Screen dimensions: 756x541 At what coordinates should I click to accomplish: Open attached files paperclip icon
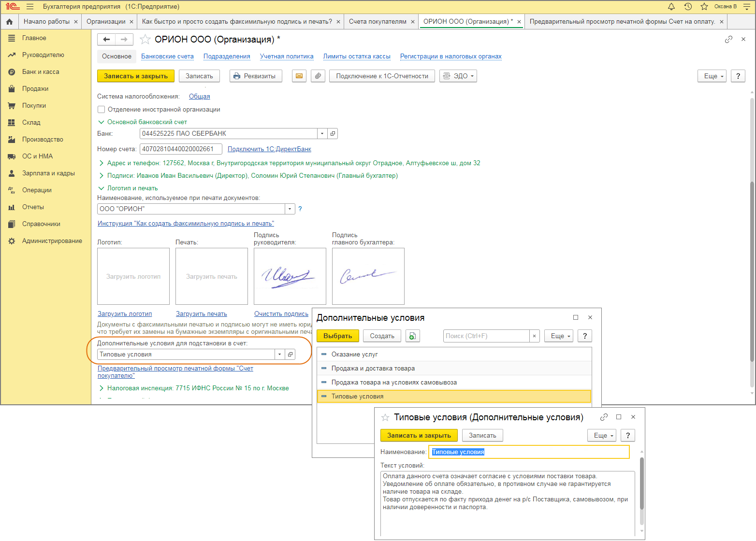point(318,76)
